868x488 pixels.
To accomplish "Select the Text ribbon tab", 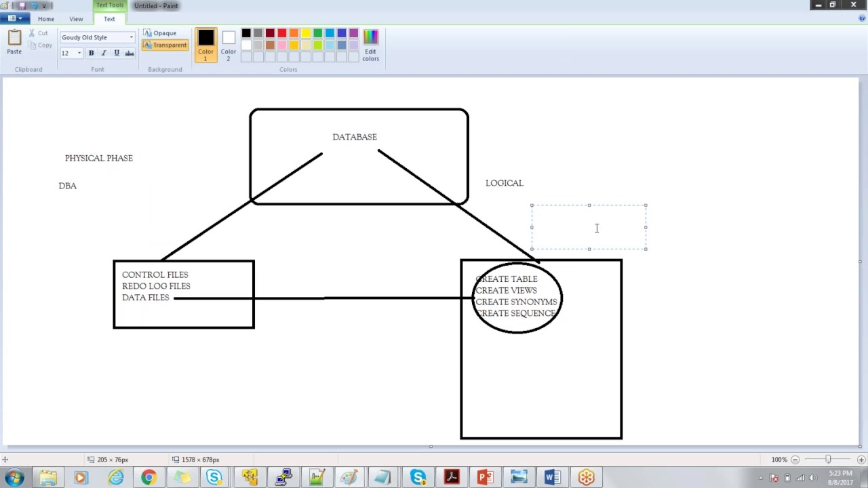I will click(109, 19).
